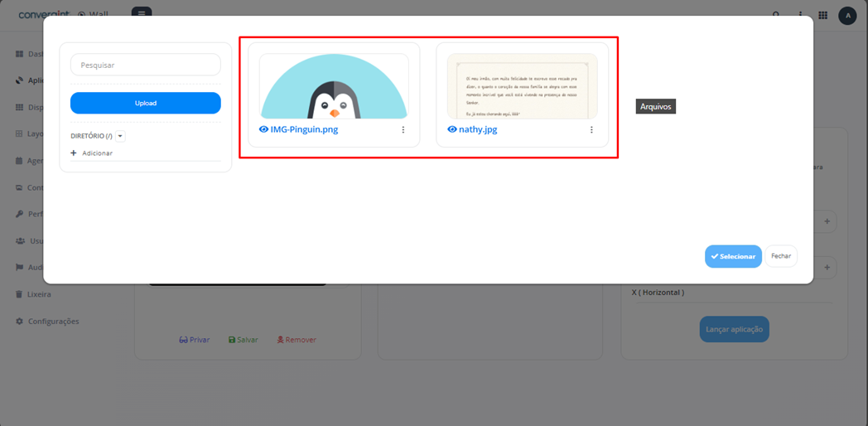Open the three-dot options for nathy.jpg
Viewport: 868px width, 426px height.
click(591, 130)
